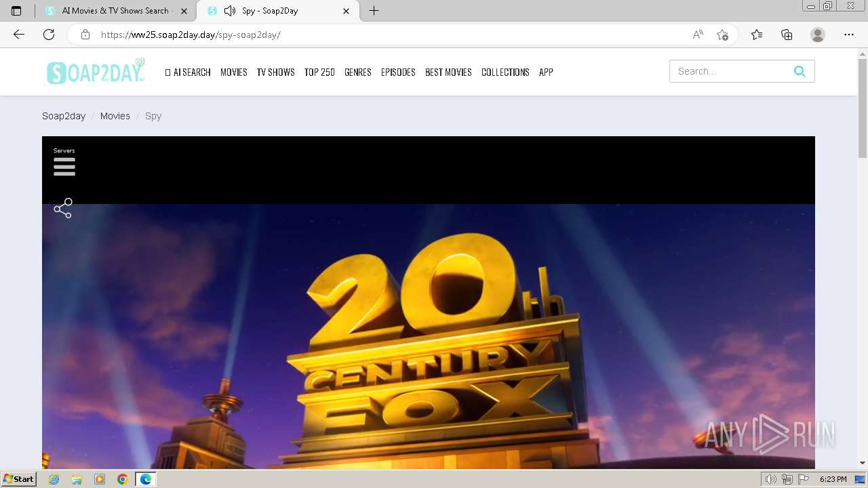Image resolution: width=868 pixels, height=488 pixels.
Task: Click the Soap2Day logo
Action: 96,71
